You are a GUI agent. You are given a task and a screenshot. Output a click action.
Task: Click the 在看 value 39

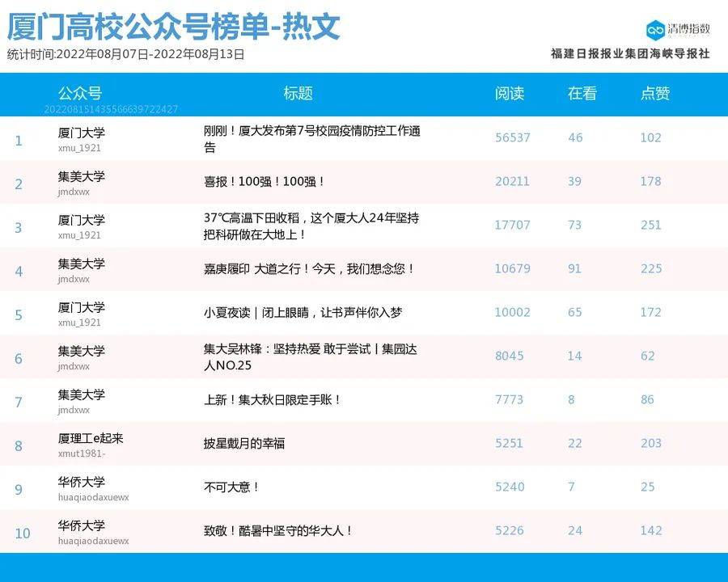[x=575, y=181]
